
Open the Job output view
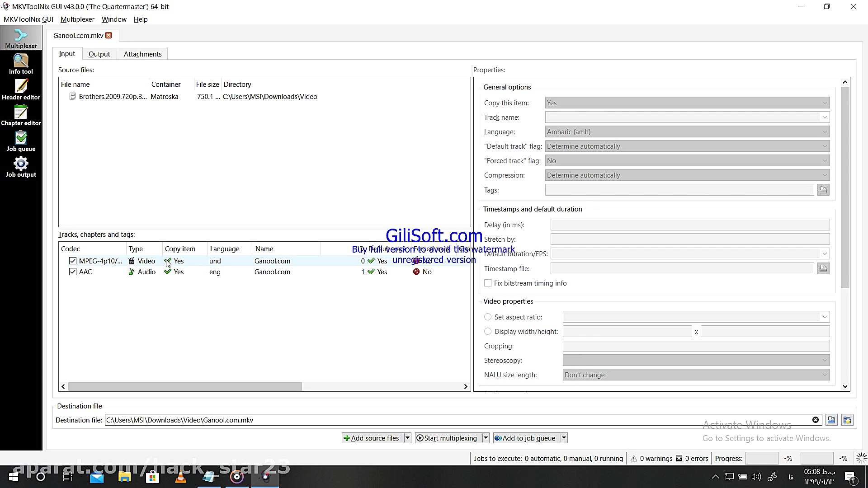point(21,167)
